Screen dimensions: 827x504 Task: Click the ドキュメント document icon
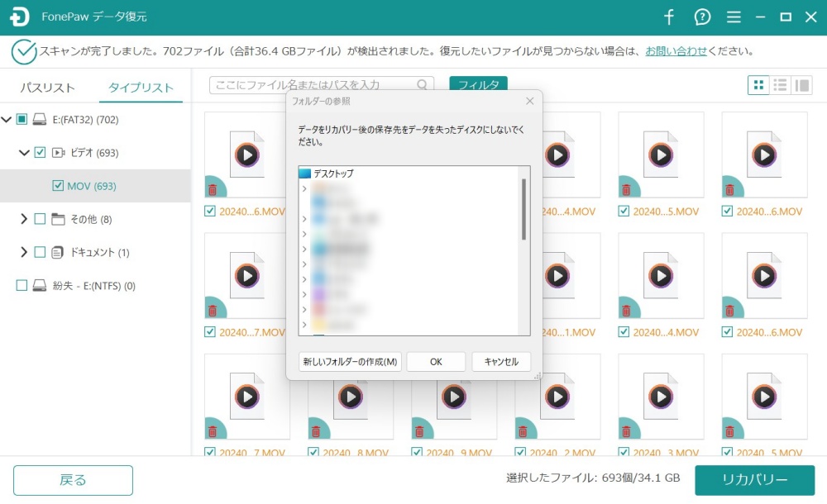pyautogui.click(x=58, y=252)
